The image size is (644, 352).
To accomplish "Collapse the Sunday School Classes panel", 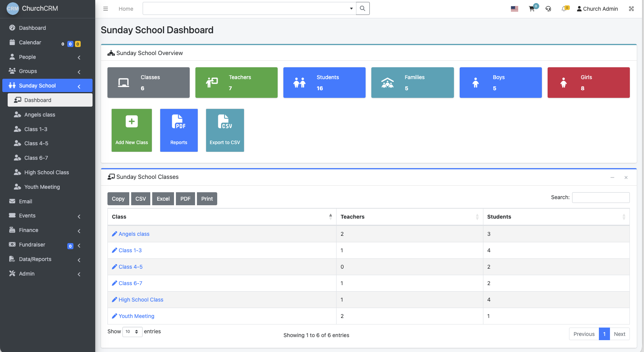I will tap(612, 177).
